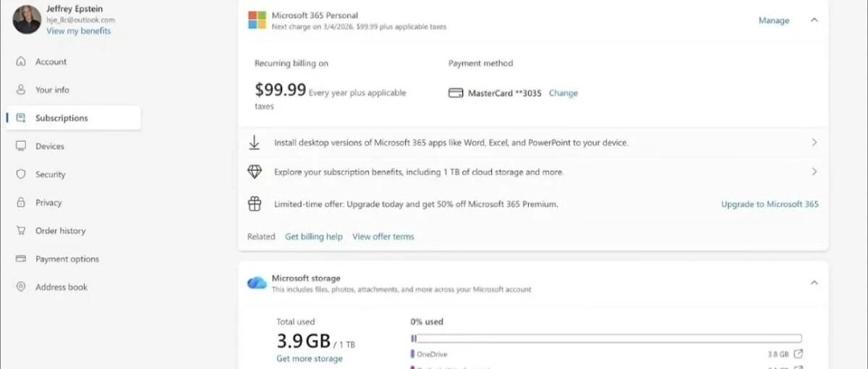This screenshot has height=369, width=868.
Task: Collapse the Microsoft 365 Personal section
Action: coord(814,20)
